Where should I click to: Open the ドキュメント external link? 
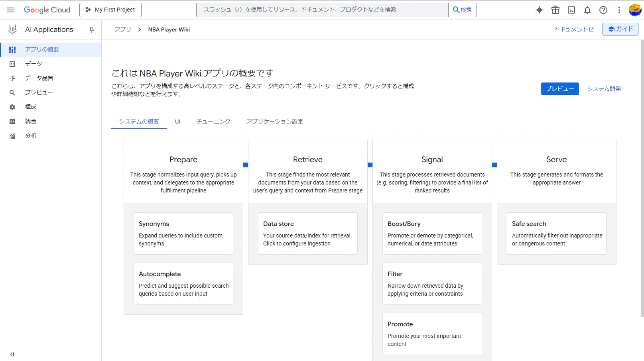(574, 29)
